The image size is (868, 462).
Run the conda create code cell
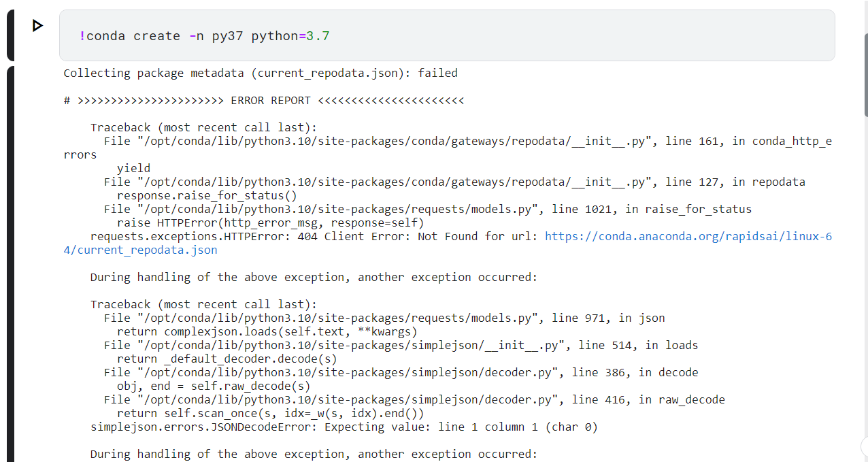point(37,26)
